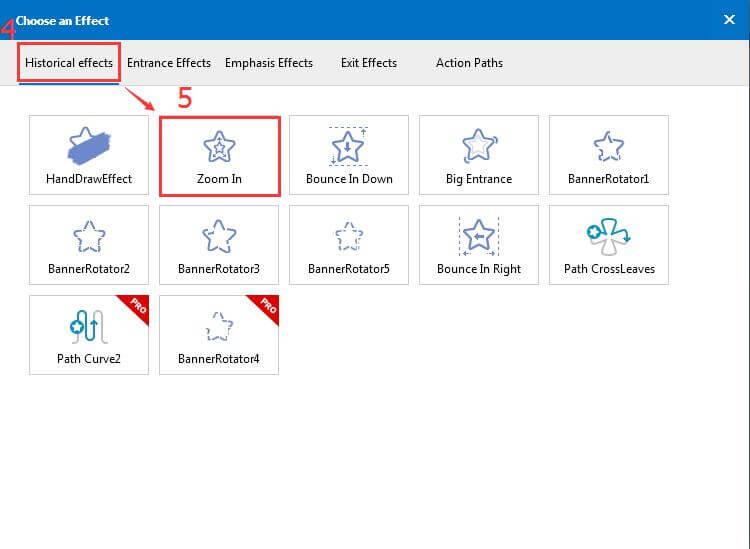Image resolution: width=750 pixels, height=549 pixels.
Task: Pick the BannerRotator3 effect
Action: [x=219, y=245]
